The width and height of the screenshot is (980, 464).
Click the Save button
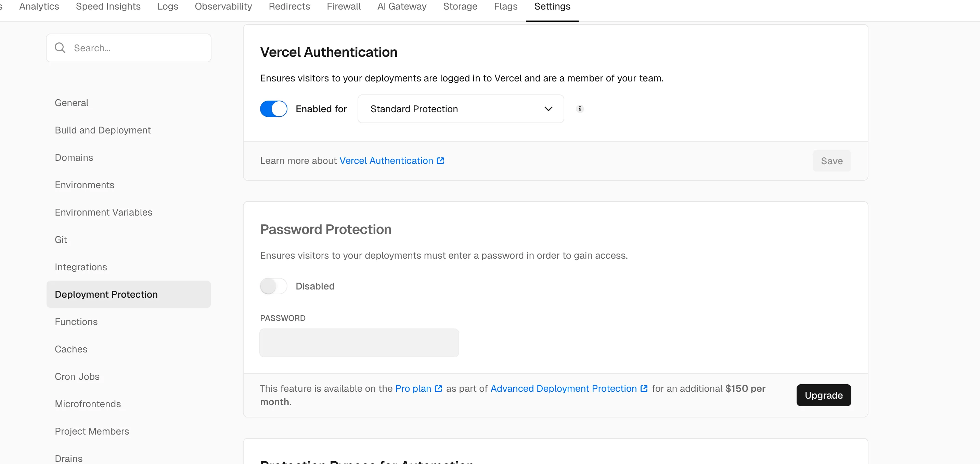click(831, 161)
